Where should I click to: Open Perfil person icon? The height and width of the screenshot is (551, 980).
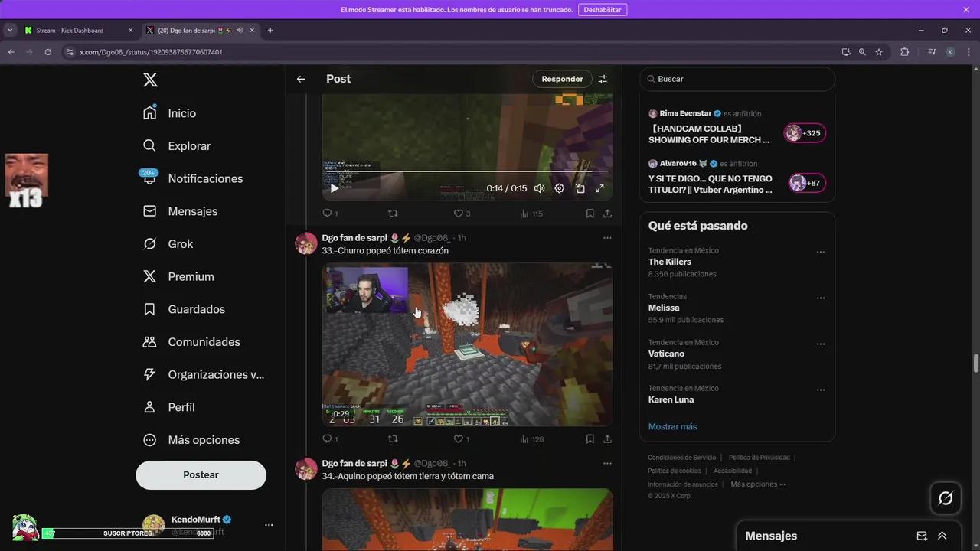(150, 407)
